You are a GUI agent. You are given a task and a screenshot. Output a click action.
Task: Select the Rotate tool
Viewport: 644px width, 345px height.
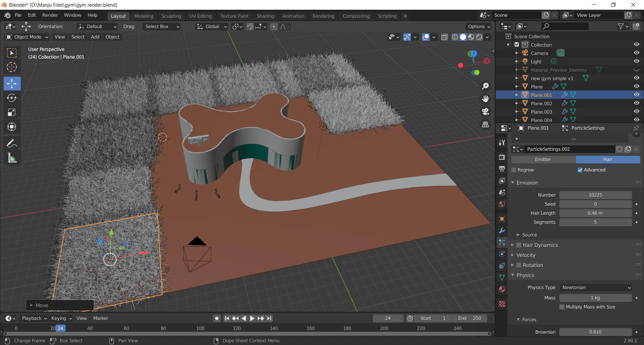(12, 98)
